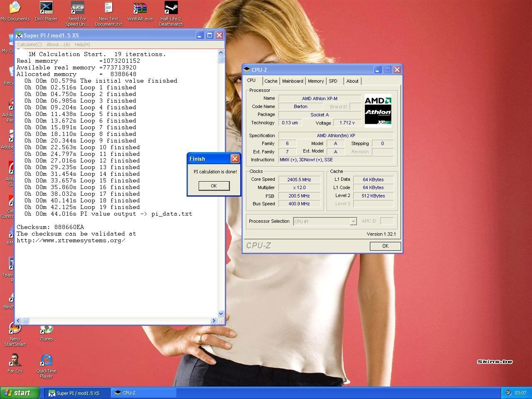532x399 pixels.
Task: Click Super PI vertical scrollbar up arrow
Action: tap(221, 52)
